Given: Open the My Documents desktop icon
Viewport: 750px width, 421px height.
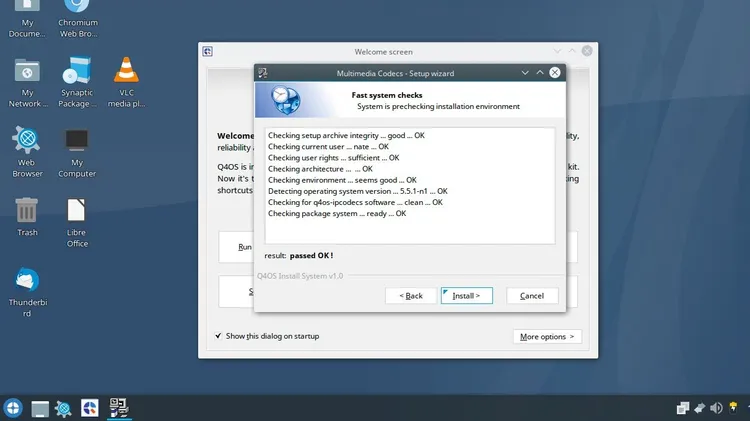Looking at the screenshot, I should pos(27,19).
